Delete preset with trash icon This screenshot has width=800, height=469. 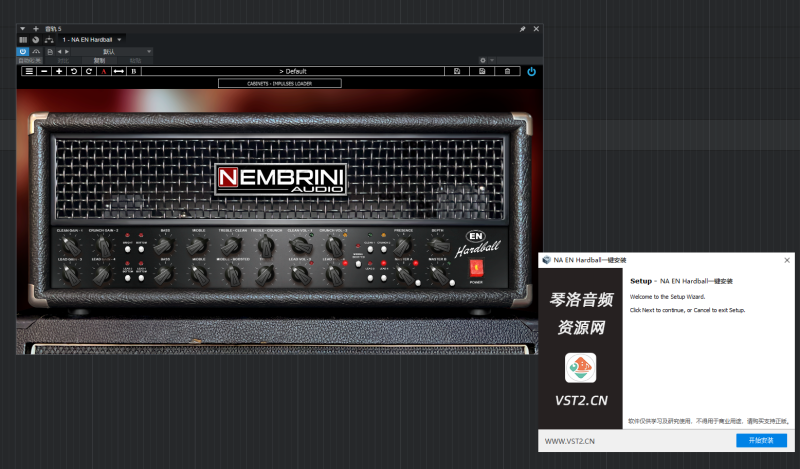(507, 71)
